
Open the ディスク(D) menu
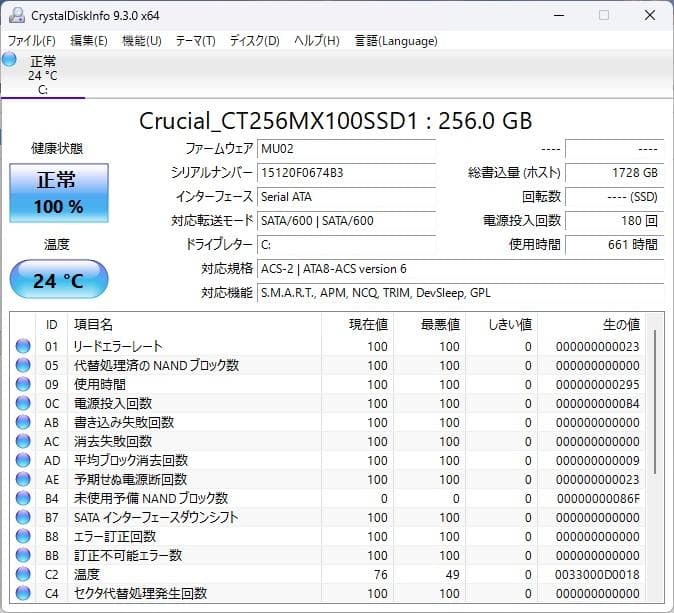point(254,41)
